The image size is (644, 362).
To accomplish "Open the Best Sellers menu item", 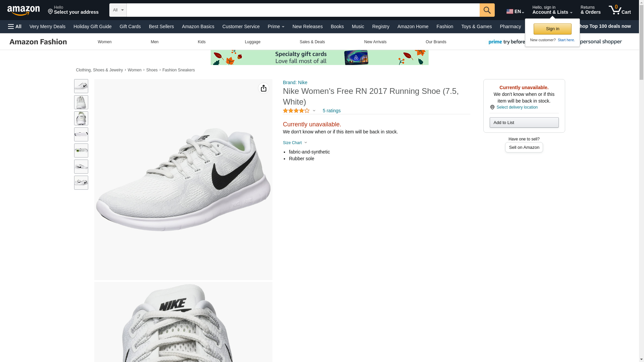I will [x=161, y=26].
